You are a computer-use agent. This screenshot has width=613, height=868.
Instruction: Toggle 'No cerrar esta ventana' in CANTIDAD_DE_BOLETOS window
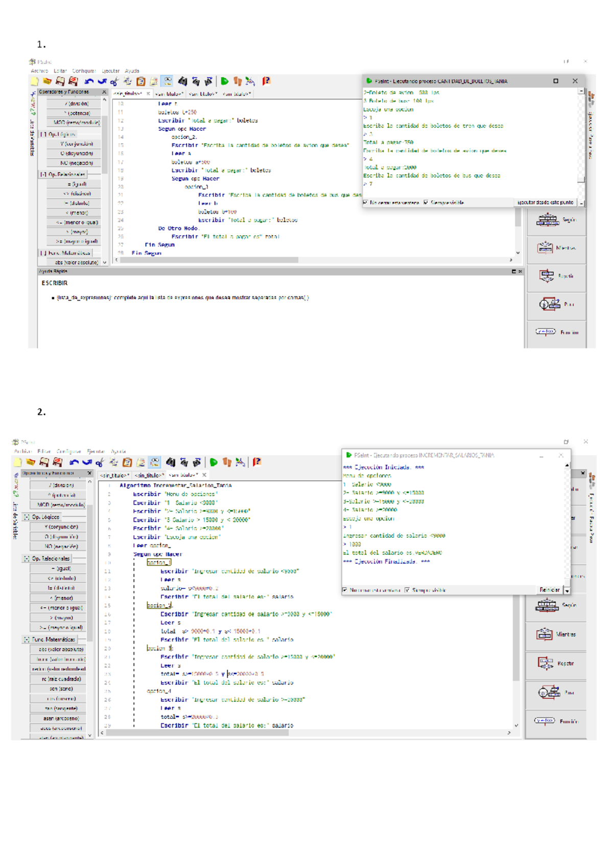365,202
